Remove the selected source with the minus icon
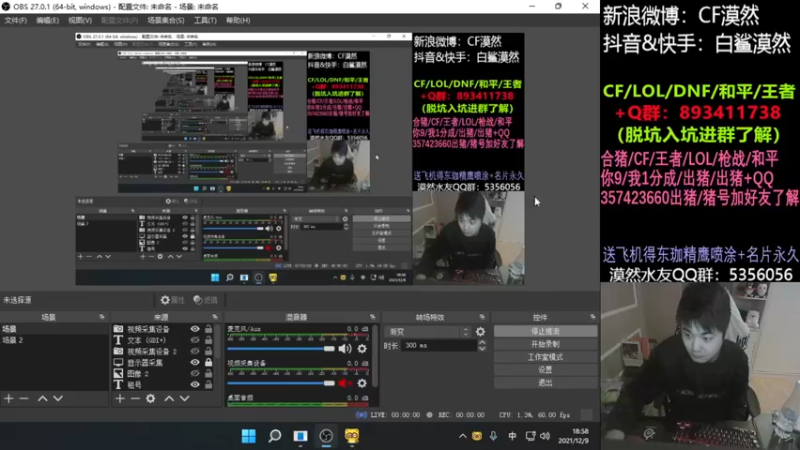This screenshot has width=800, height=450. (135, 398)
